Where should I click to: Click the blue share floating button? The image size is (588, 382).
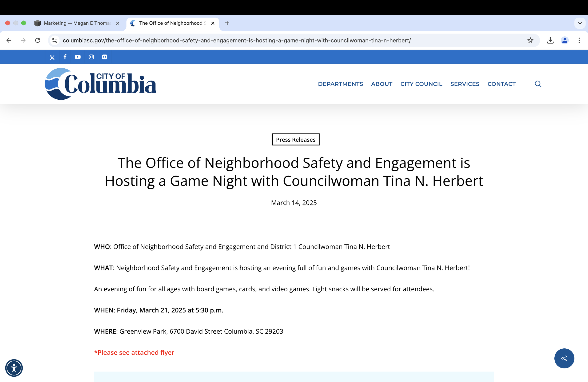pyautogui.click(x=564, y=358)
